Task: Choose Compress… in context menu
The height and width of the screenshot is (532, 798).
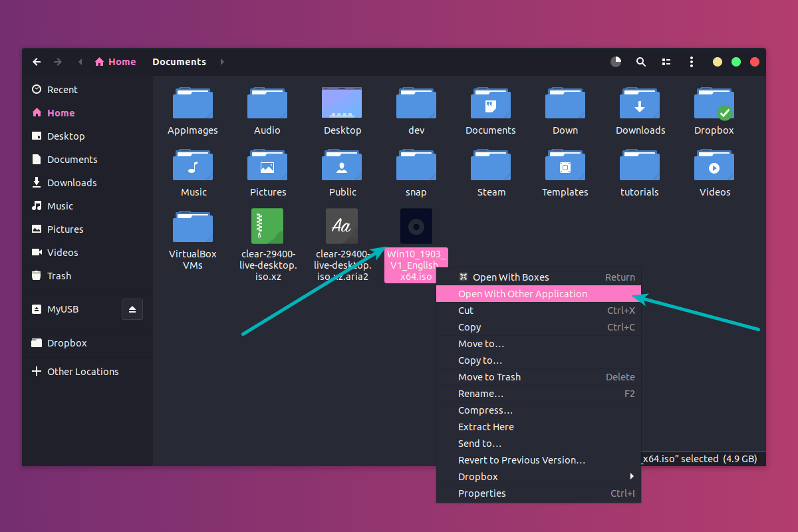Action: (x=538, y=410)
